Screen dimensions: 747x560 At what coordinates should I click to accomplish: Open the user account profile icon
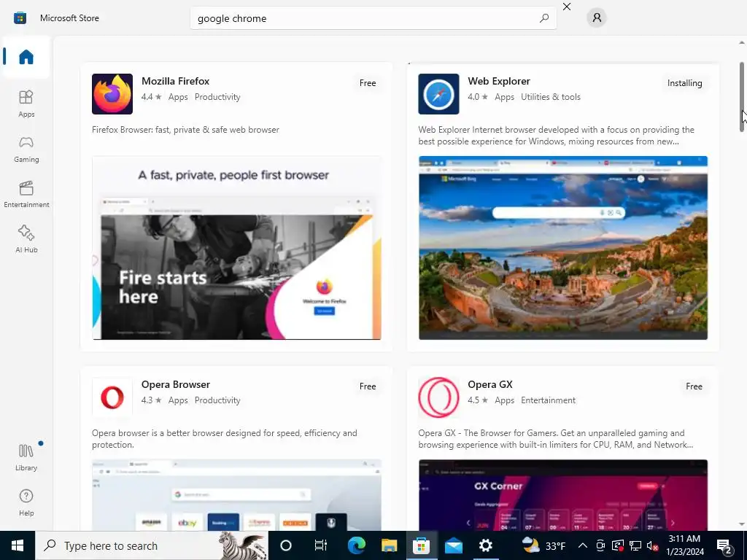pos(597,18)
